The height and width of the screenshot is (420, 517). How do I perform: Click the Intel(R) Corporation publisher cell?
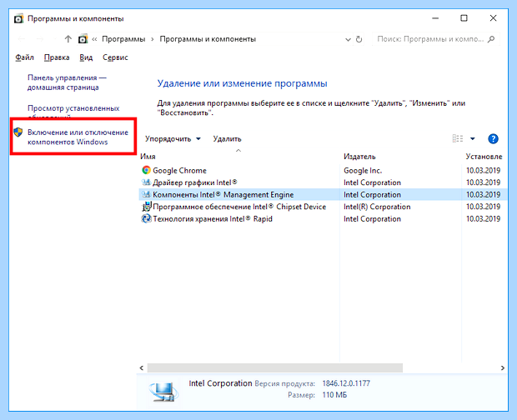click(377, 207)
